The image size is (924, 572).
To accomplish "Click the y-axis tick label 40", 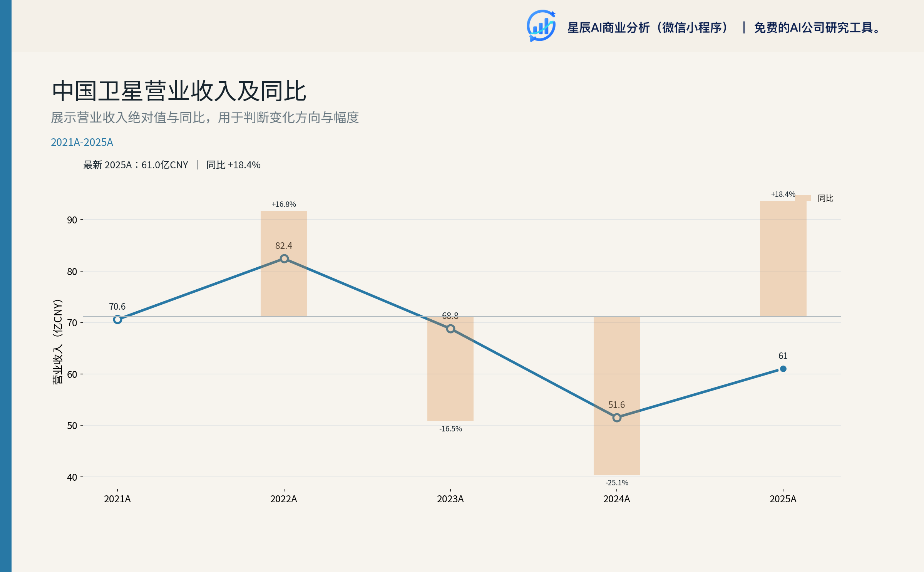I will click(x=72, y=477).
